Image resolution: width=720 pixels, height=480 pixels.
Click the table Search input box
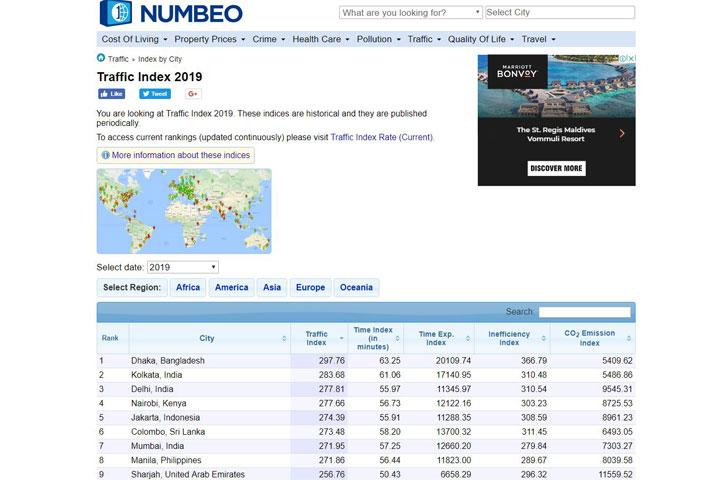pyautogui.click(x=585, y=312)
